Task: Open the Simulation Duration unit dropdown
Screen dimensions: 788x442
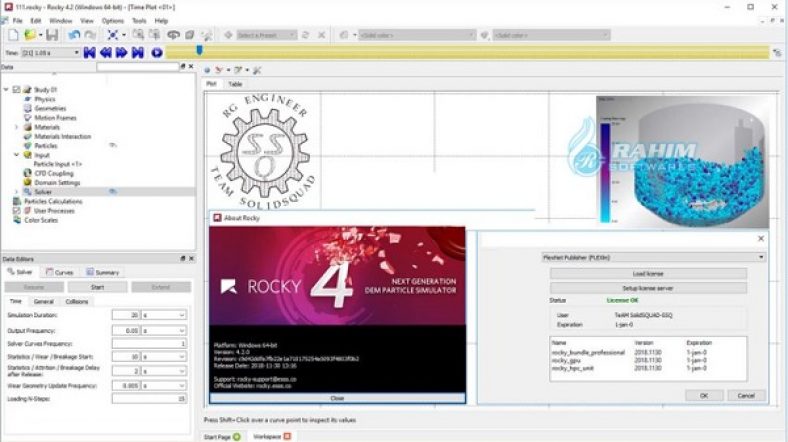Action: pos(181,314)
